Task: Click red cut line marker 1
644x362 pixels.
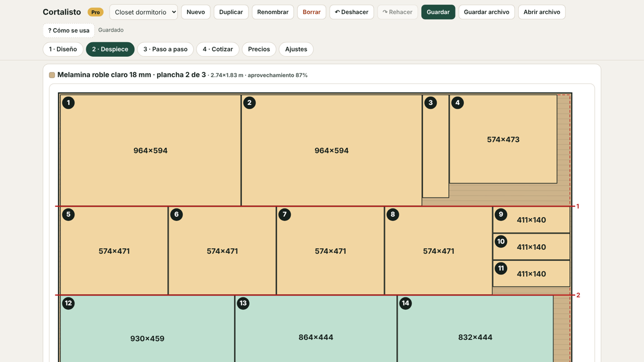Action: pyautogui.click(x=578, y=206)
